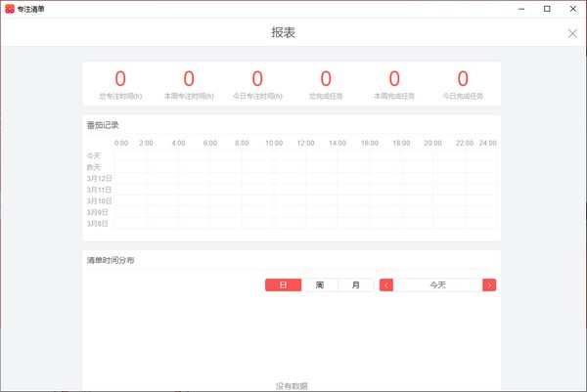Go to next period with right arrow
Screen dimensions: 587x392
489,284
